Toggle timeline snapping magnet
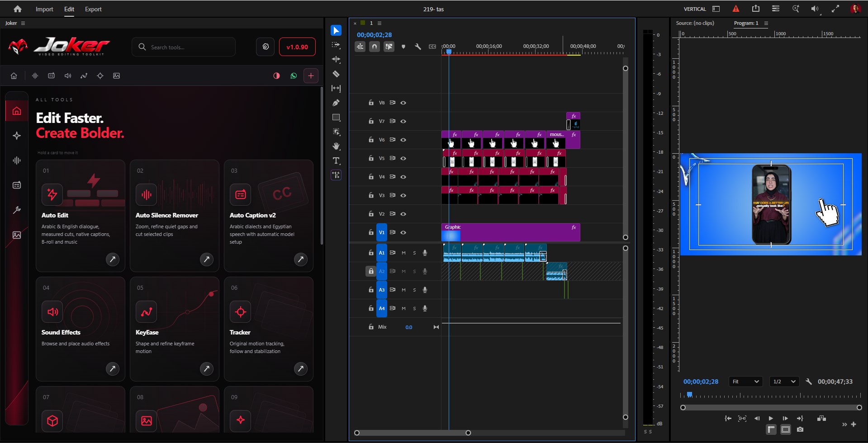Image resolution: width=868 pixels, height=443 pixels. pyautogui.click(x=375, y=47)
